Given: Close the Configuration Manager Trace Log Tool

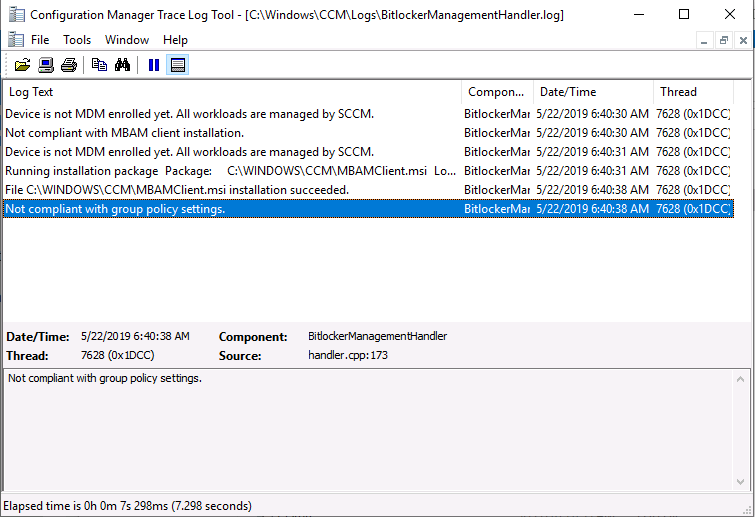Looking at the screenshot, I should tap(730, 14).
